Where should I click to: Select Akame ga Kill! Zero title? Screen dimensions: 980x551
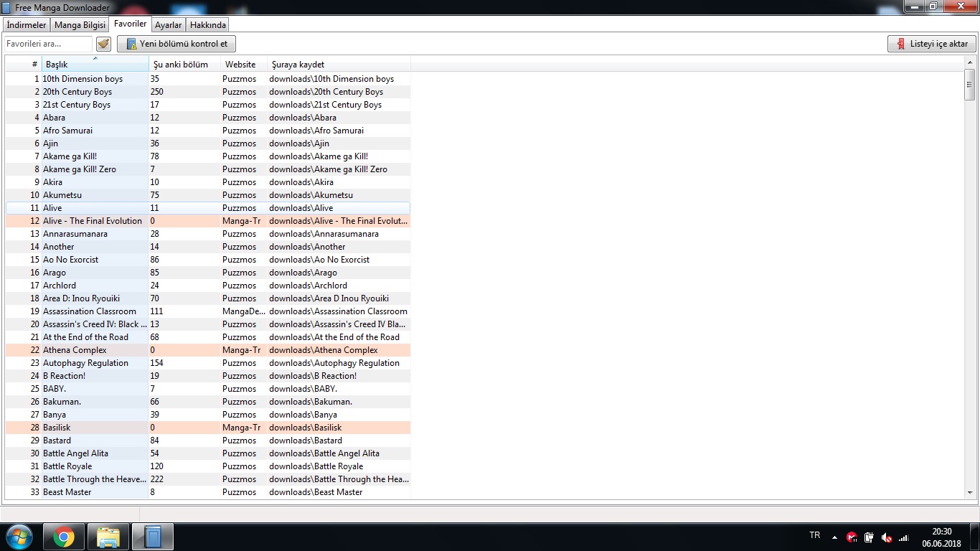coord(80,169)
